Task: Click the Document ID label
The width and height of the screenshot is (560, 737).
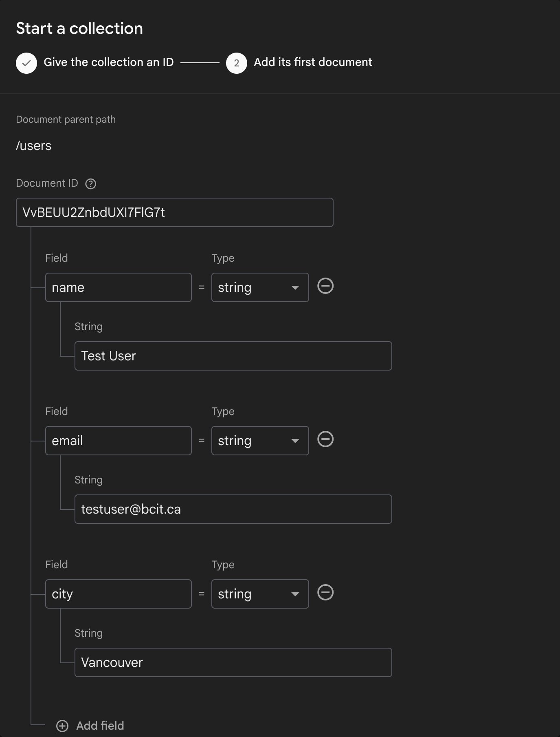Action: coord(47,183)
